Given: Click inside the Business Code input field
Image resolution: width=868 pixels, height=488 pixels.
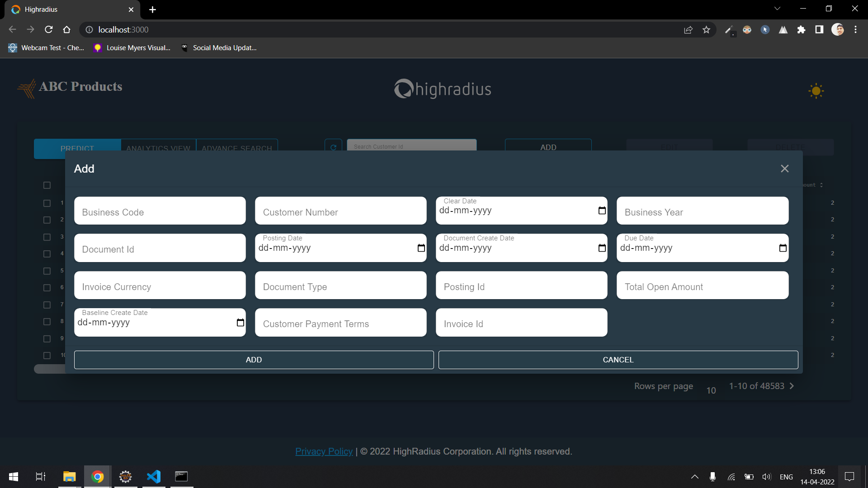Looking at the screenshot, I should click(160, 211).
